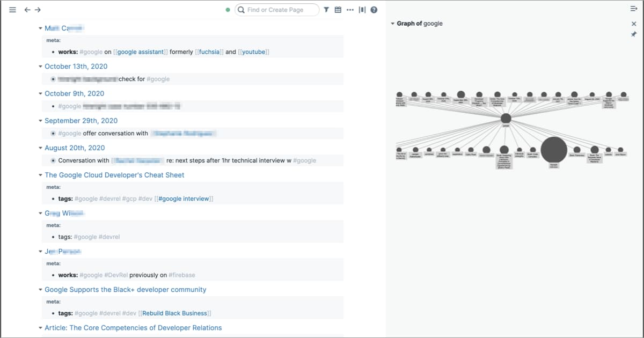The height and width of the screenshot is (338, 644).
Task: Open The Google Cloud Developer's Cheat Sheet page
Action: pyautogui.click(x=114, y=175)
